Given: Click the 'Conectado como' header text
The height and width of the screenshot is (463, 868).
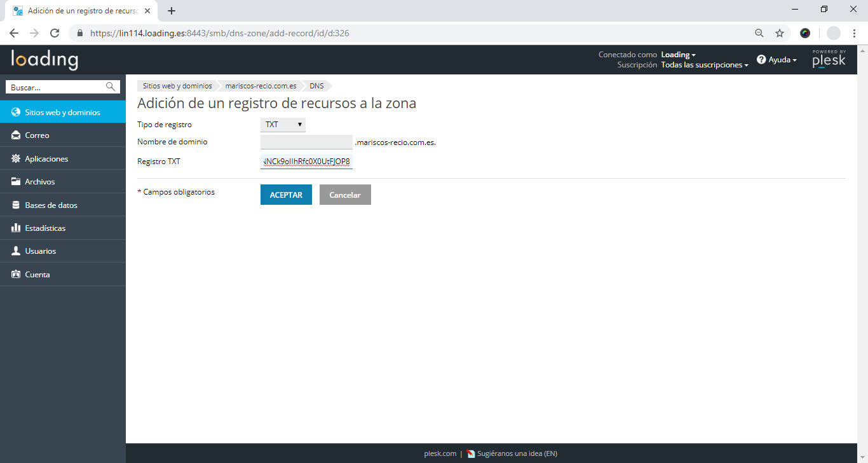Looking at the screenshot, I should point(628,55).
